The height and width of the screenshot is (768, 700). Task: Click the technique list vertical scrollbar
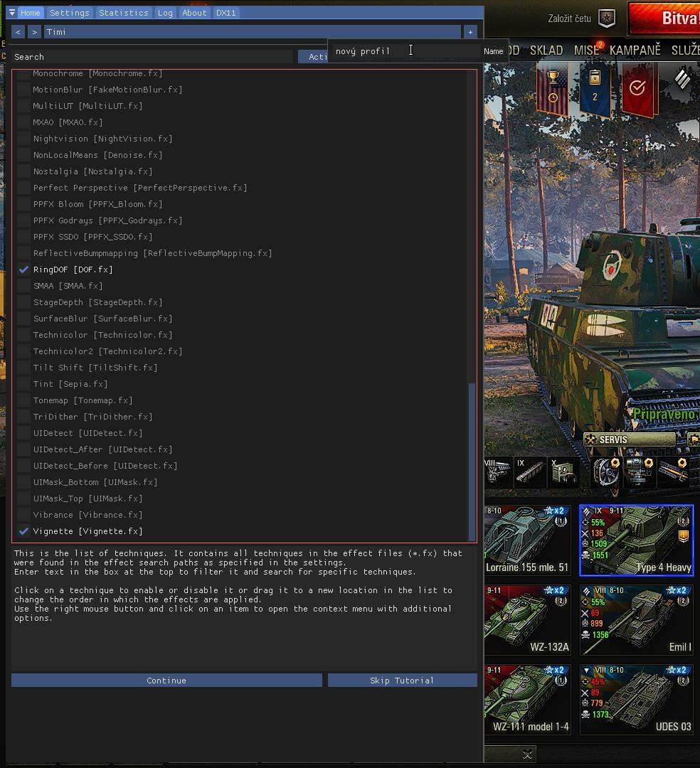(471, 461)
